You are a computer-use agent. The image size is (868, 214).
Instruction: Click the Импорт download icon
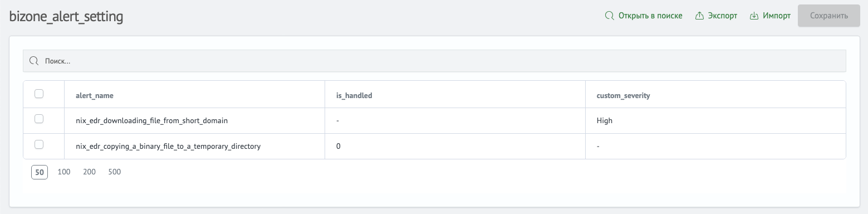(754, 16)
